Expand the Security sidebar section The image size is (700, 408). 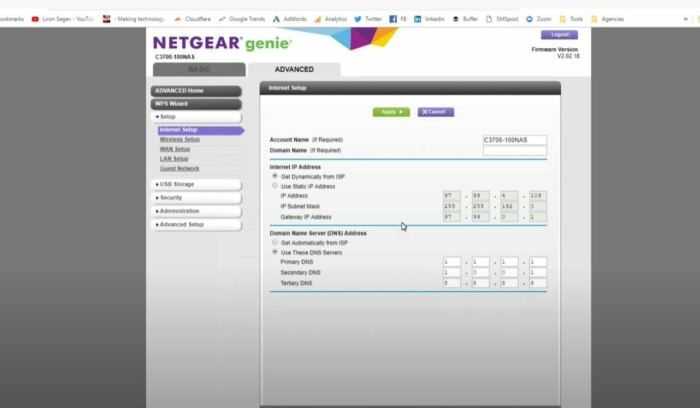[196, 198]
